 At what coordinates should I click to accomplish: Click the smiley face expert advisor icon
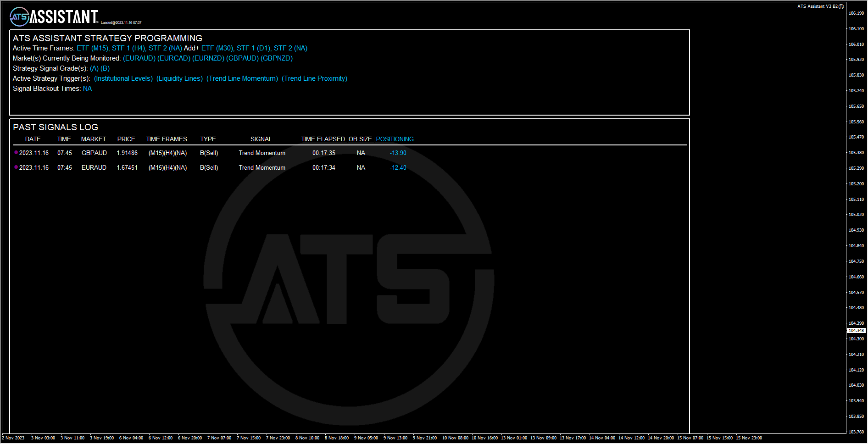(x=841, y=6)
